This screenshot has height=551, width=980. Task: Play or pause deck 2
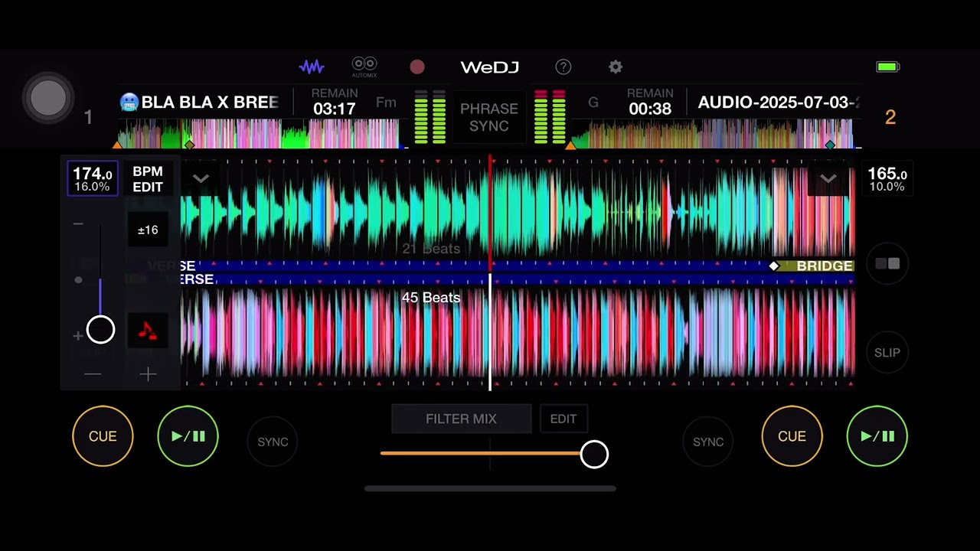[877, 436]
